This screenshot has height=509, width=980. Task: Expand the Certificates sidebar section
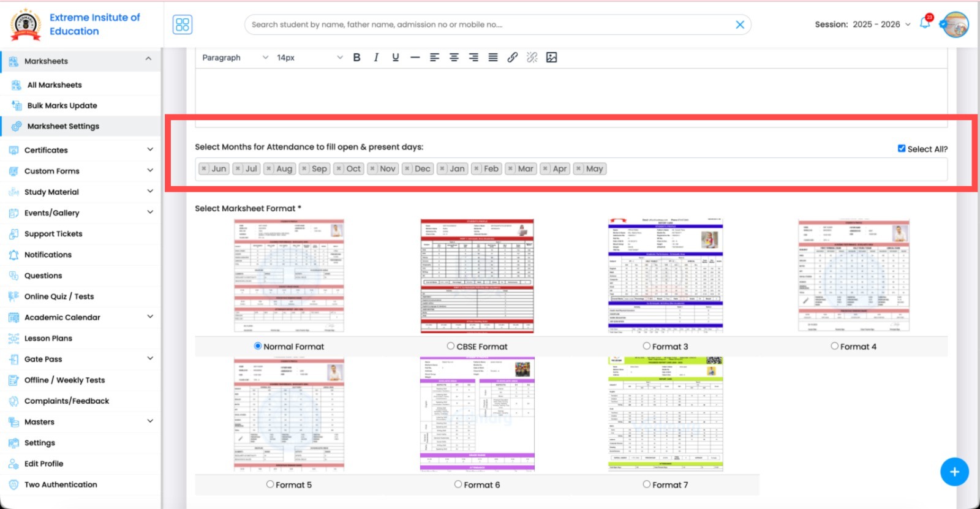[x=150, y=149]
